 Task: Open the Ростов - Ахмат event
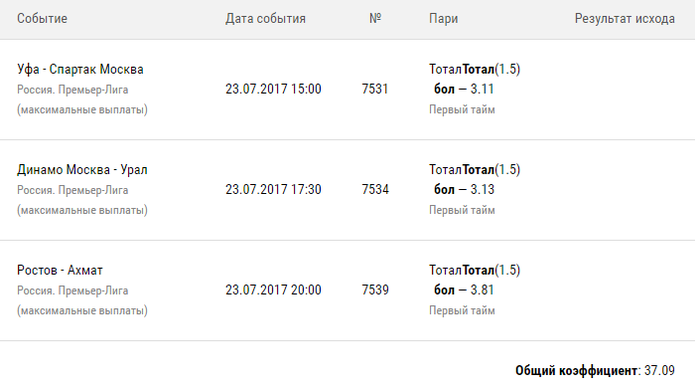point(60,270)
